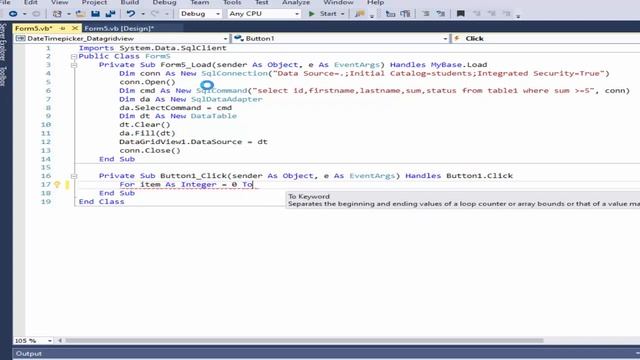Click the increase line indent icon
640x360 pixels.
tap(405, 14)
